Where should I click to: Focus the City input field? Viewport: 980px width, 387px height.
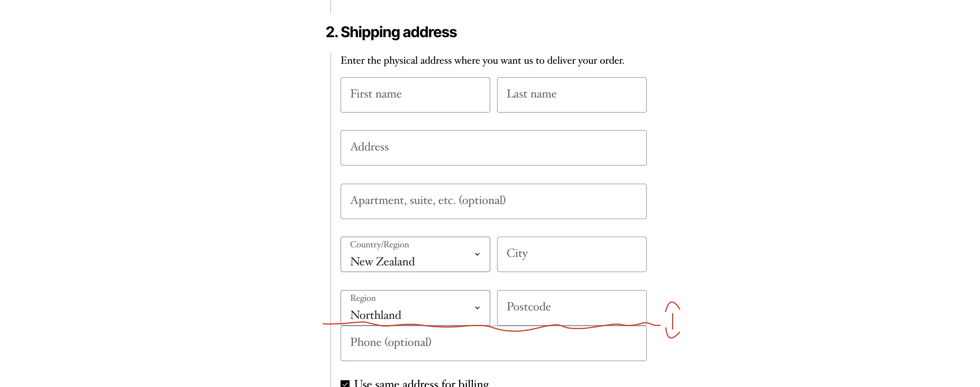click(x=571, y=254)
